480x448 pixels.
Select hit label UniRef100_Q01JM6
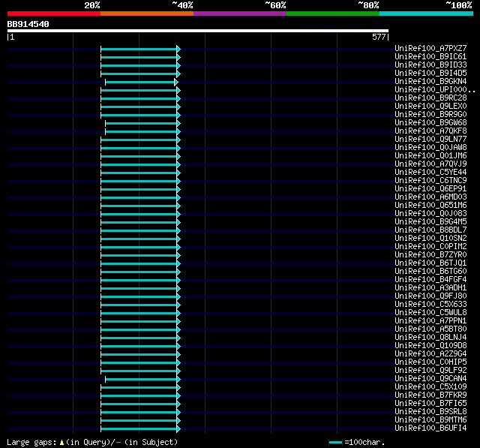(x=430, y=156)
